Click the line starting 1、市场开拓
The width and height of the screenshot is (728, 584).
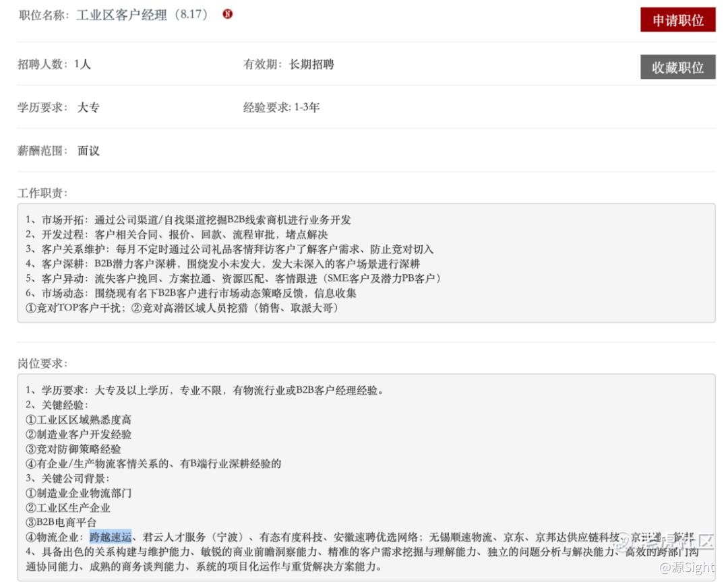[x=188, y=220]
